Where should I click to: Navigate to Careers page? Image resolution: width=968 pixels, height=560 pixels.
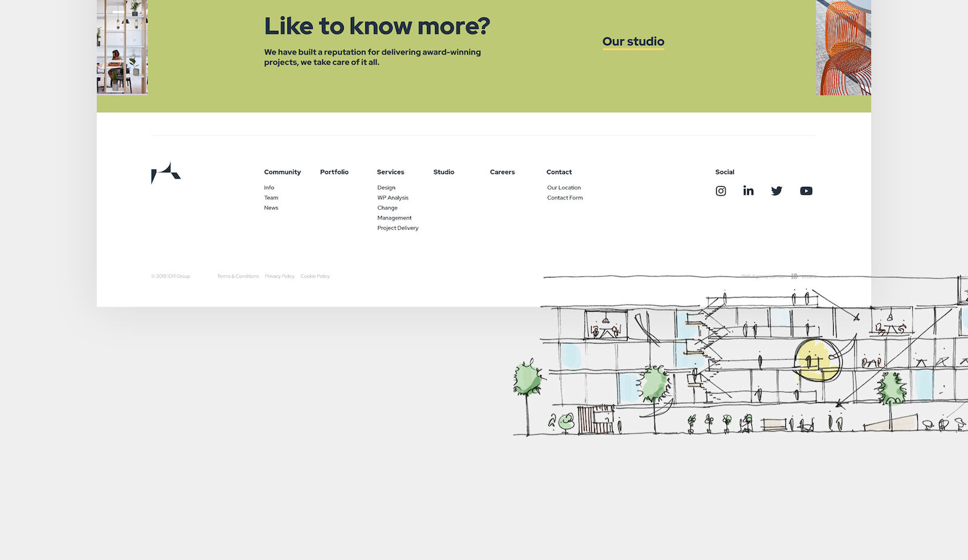pos(502,172)
